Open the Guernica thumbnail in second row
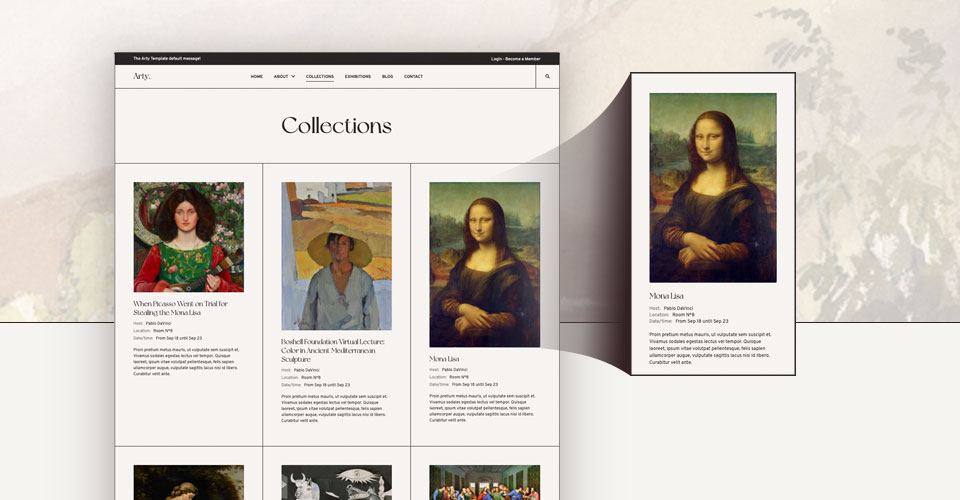The width and height of the screenshot is (960, 500). pyautogui.click(x=337, y=482)
